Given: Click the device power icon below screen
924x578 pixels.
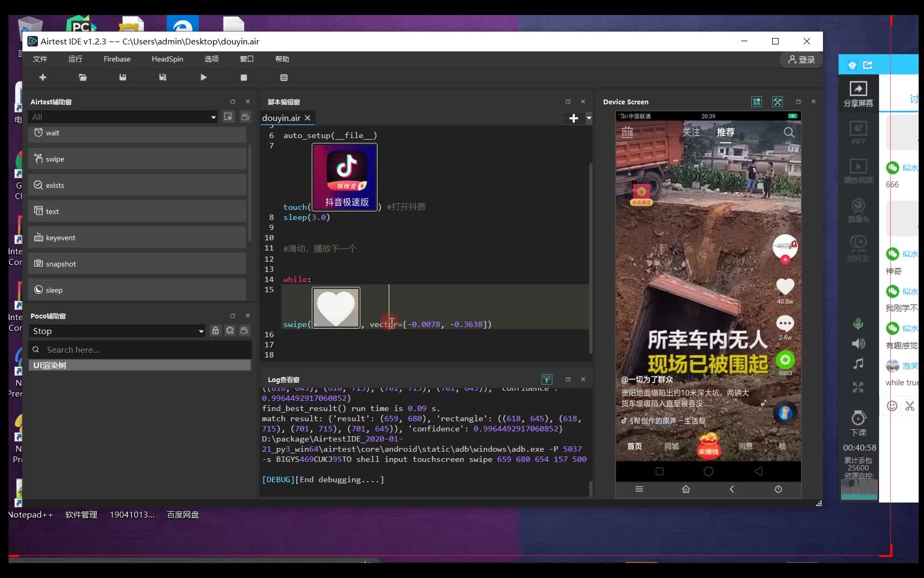Looking at the screenshot, I should pos(778,489).
